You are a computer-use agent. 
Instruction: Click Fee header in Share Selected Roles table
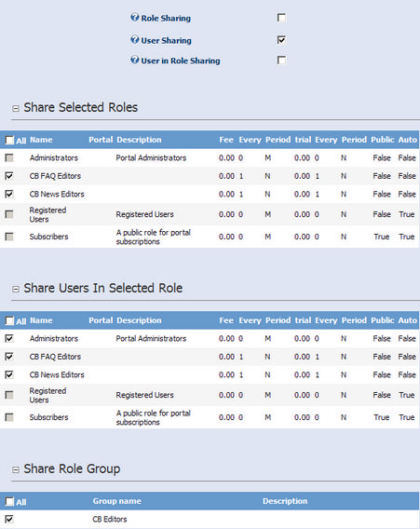tap(226, 140)
